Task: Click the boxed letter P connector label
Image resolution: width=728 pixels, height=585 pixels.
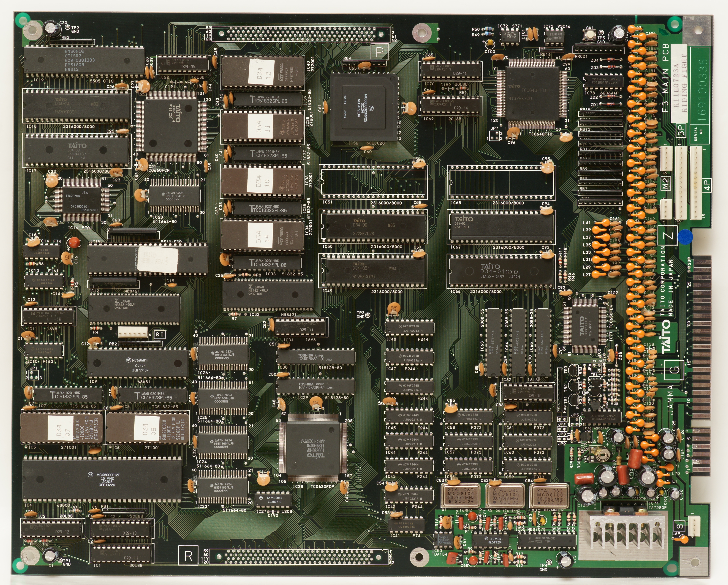Action: (x=380, y=52)
